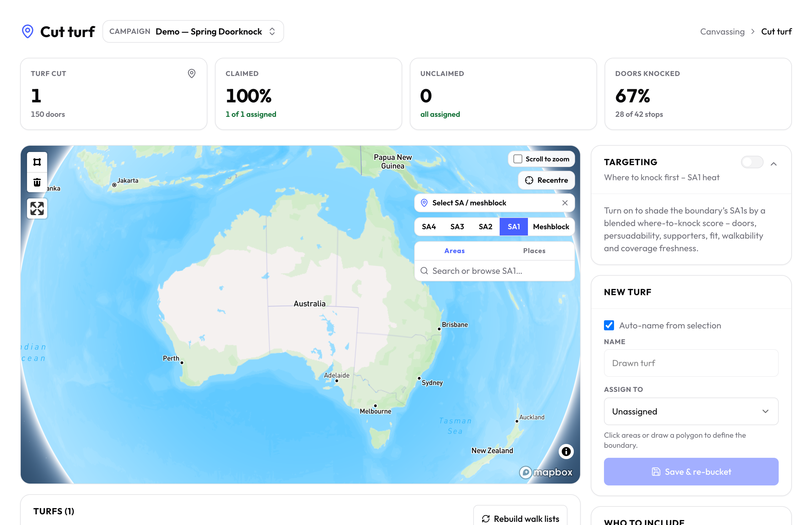Screen dimensions: 812x525
Task: Click the '1 of 1 assigned' text
Action: coord(251,114)
